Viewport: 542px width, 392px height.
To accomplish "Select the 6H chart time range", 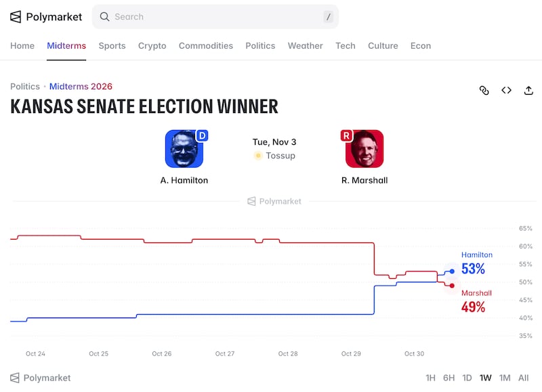I will click(x=449, y=378).
